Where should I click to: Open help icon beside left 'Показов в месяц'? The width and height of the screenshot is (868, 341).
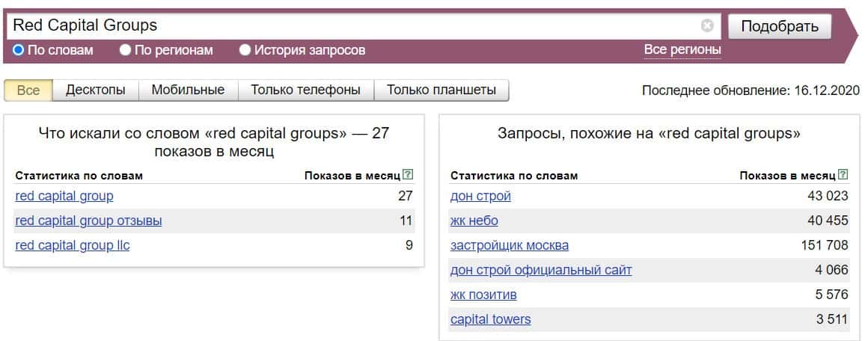click(x=408, y=175)
